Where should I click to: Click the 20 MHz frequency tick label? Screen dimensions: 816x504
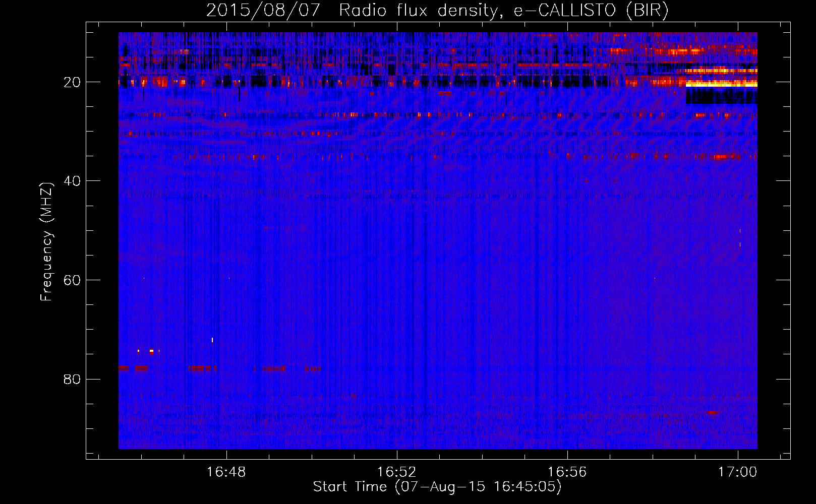click(73, 82)
